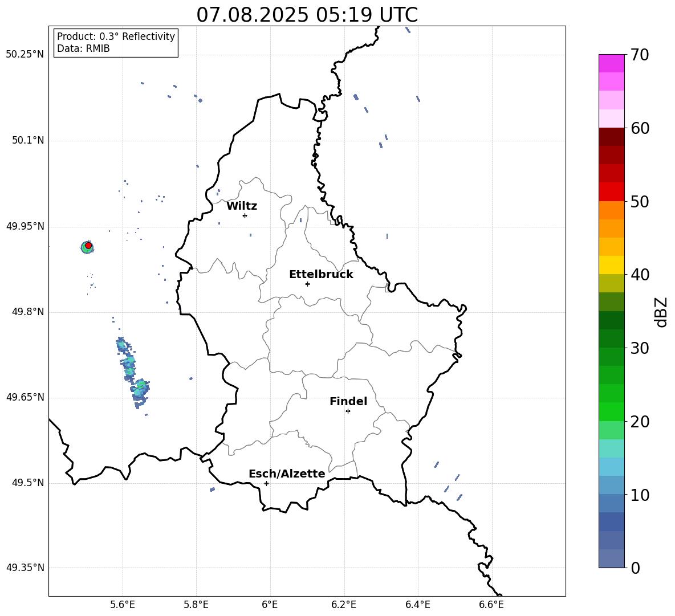Click the 6.6°E longitude label
Viewport: 675px width, 616px height.
[x=491, y=605]
